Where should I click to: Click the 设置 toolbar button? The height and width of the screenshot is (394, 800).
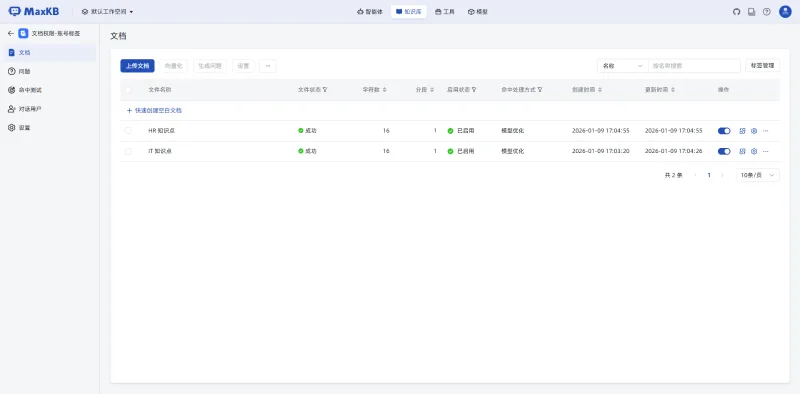click(x=243, y=66)
